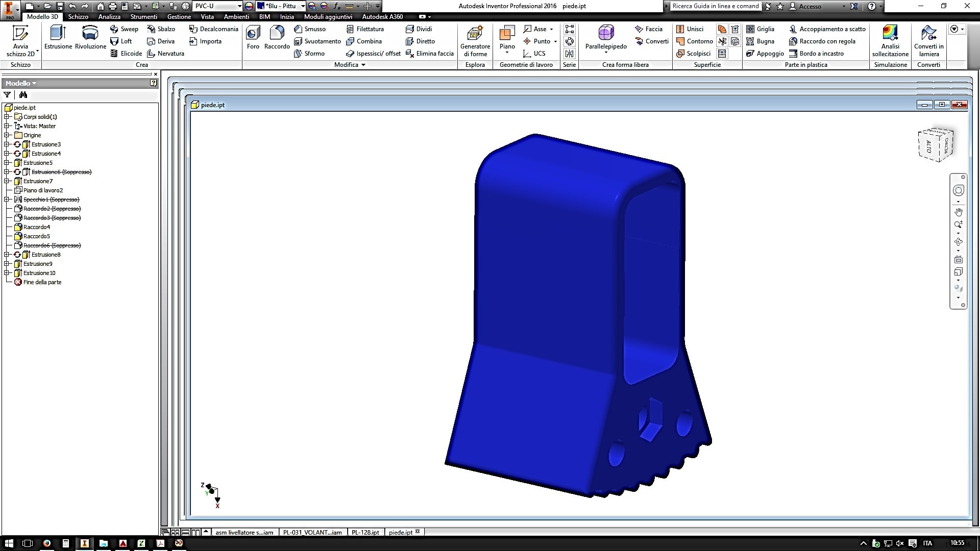Expand the Origine folder node
Image resolution: width=980 pixels, height=551 pixels.
(x=7, y=135)
